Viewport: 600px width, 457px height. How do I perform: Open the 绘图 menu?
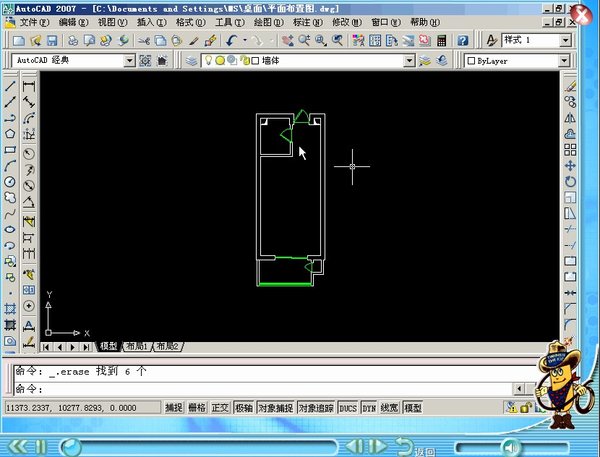click(268, 22)
